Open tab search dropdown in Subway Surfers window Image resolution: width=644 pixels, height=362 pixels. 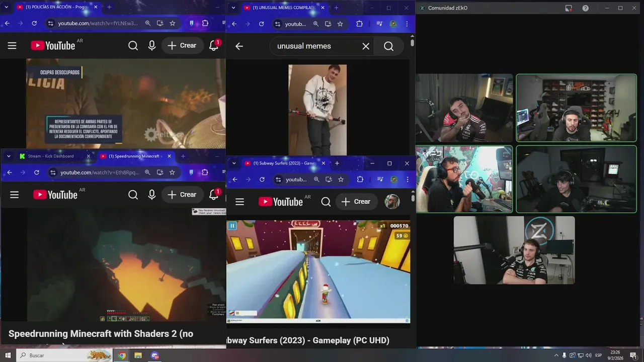tap(234, 163)
